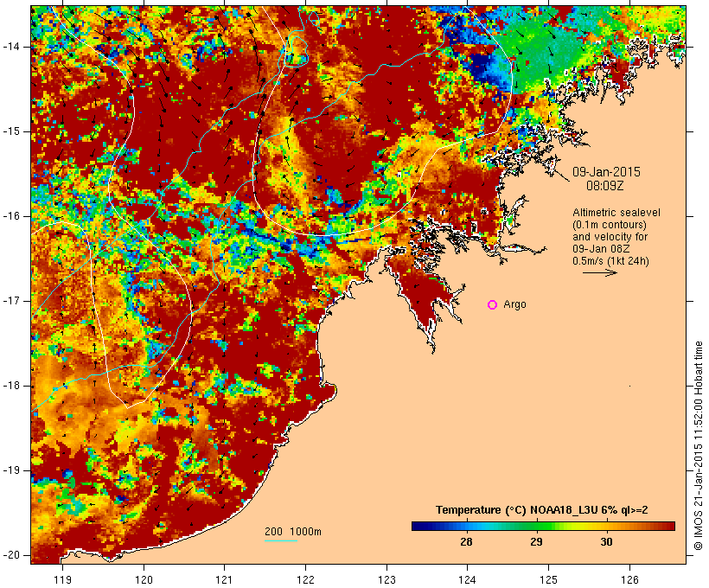Click the '125' longitude axis label
Screen dimensions: 709x588
click(548, 579)
